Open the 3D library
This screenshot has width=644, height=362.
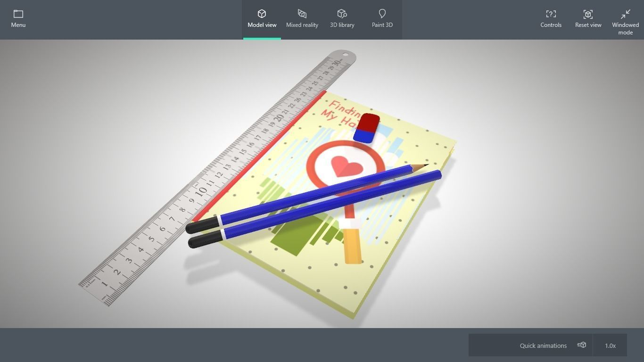pyautogui.click(x=342, y=13)
